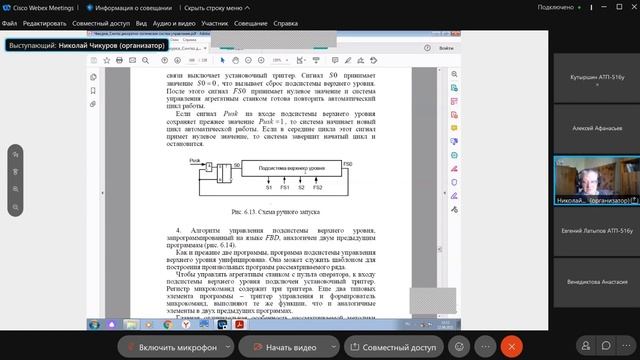Collapse Acrobat right tools pane arrow
Viewport: 640px width, 360px height.
pos(444,193)
